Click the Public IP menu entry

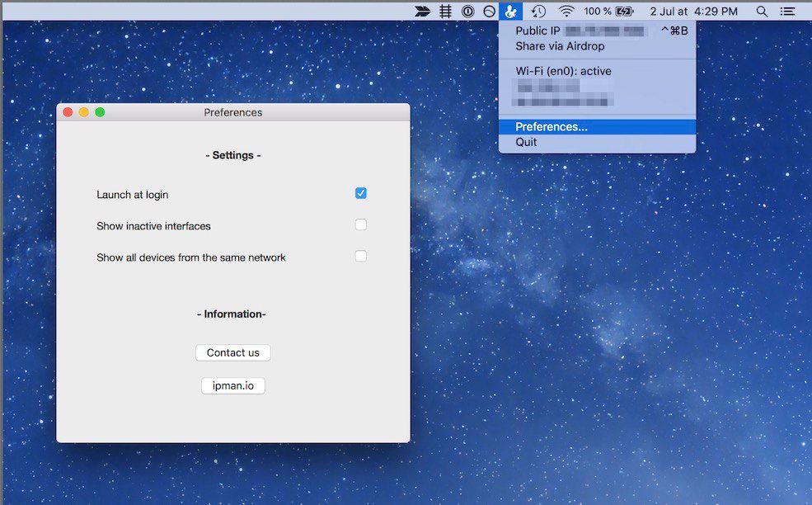[x=597, y=31]
